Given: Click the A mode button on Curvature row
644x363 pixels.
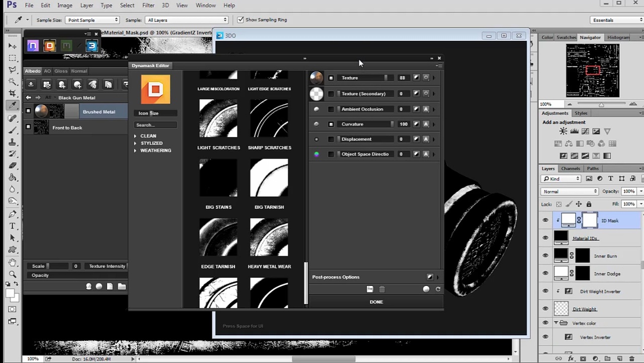Looking at the screenshot, I should click(426, 124).
